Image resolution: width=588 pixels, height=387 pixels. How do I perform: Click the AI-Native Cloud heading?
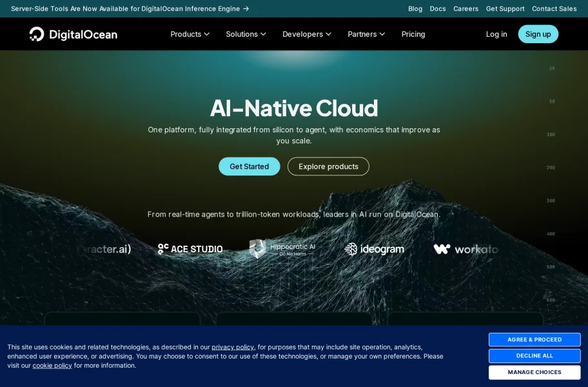(294, 108)
